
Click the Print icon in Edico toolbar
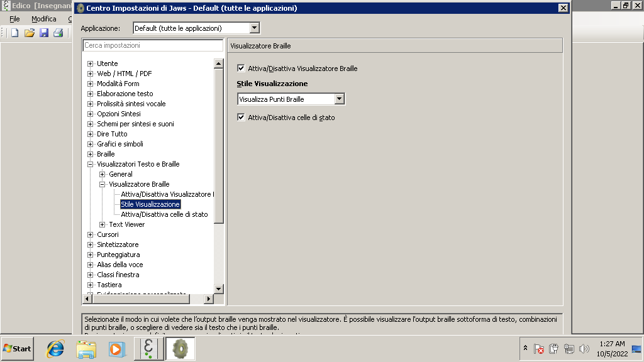[x=58, y=33]
